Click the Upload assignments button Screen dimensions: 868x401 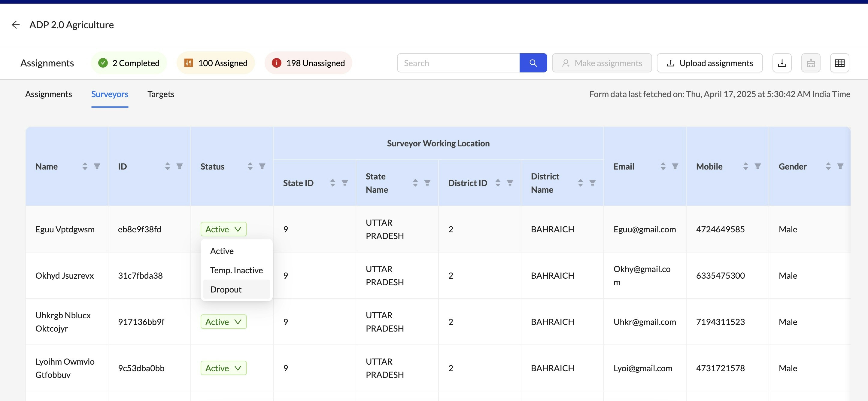point(709,63)
